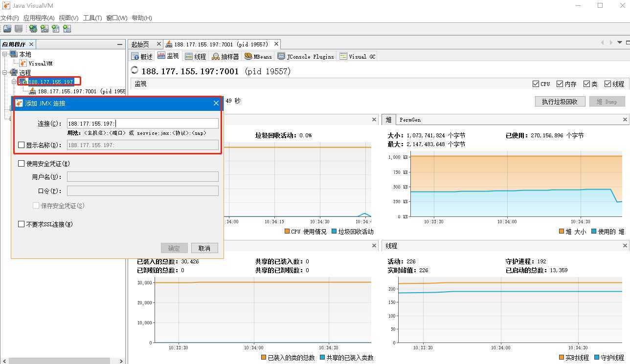This screenshot has height=364, width=630.
Task: Switch to the 线程 tab
Action: [196, 56]
